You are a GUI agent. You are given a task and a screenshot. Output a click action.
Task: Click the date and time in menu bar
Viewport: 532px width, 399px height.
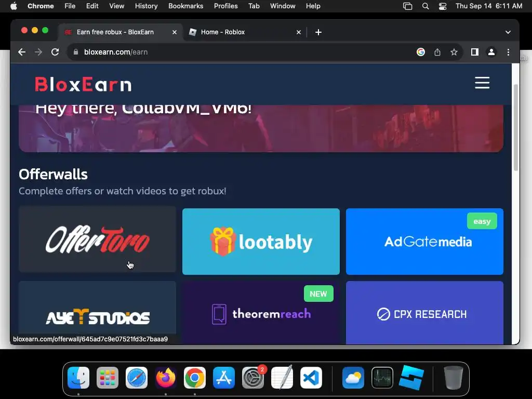[489, 6]
